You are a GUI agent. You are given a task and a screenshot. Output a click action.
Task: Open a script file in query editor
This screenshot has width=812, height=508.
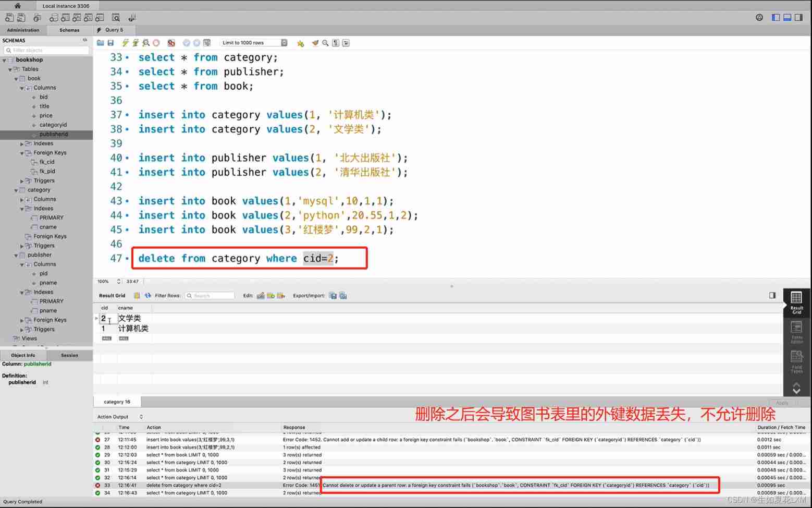(100, 43)
